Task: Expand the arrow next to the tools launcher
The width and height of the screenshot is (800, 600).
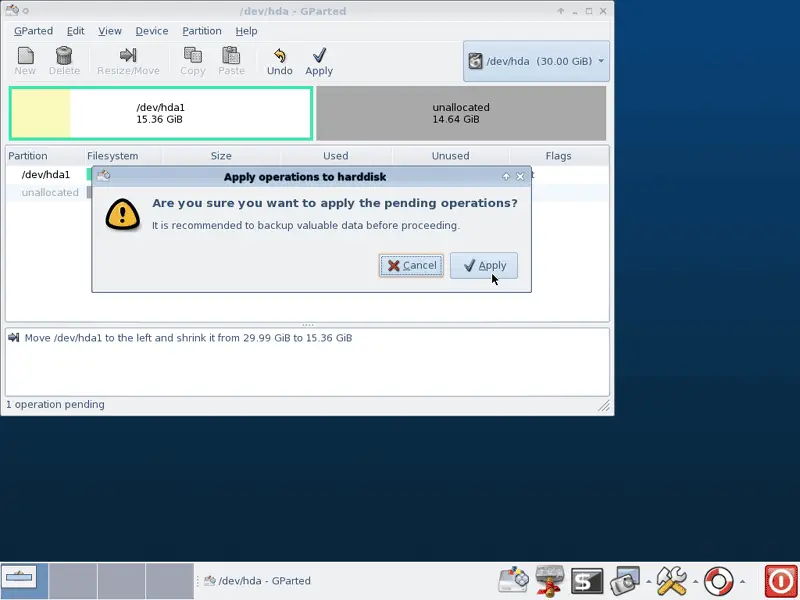Action: click(695, 581)
